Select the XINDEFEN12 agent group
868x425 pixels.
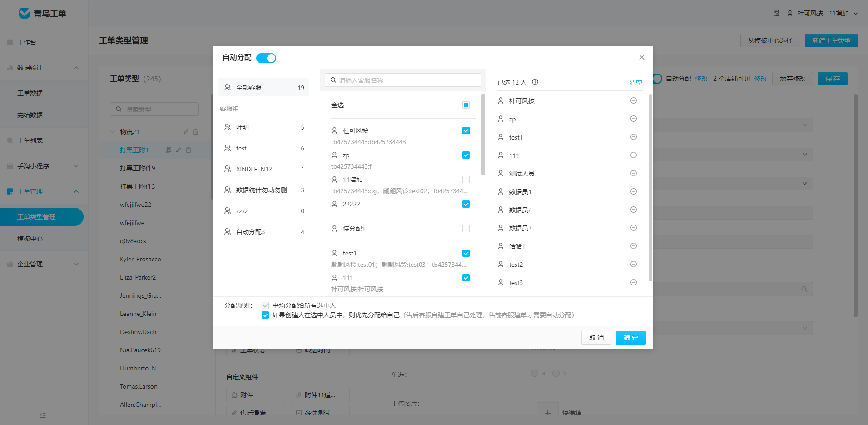point(263,169)
